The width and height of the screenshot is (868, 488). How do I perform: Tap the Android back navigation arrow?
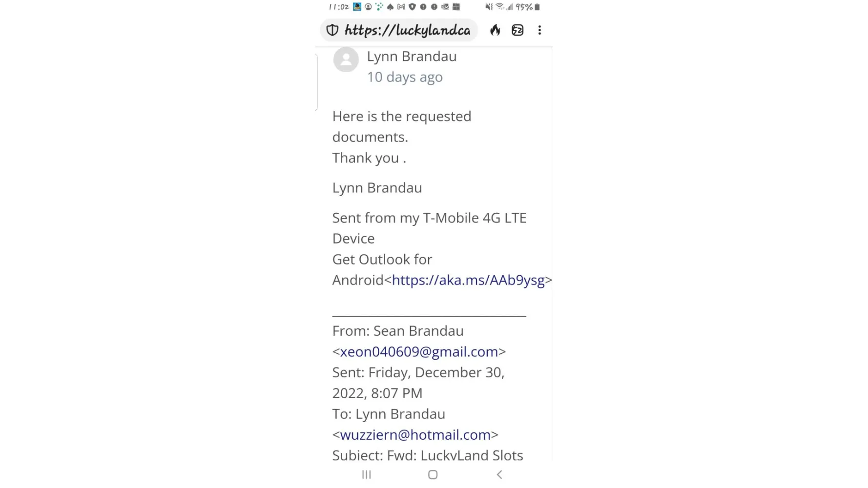point(499,474)
